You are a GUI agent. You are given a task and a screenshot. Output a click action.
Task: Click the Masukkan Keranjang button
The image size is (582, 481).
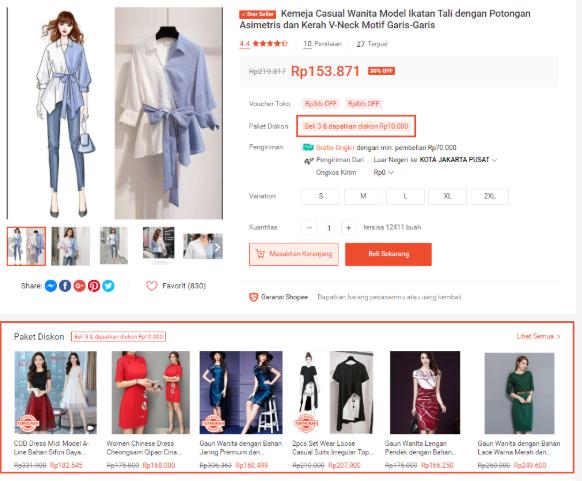[294, 254]
